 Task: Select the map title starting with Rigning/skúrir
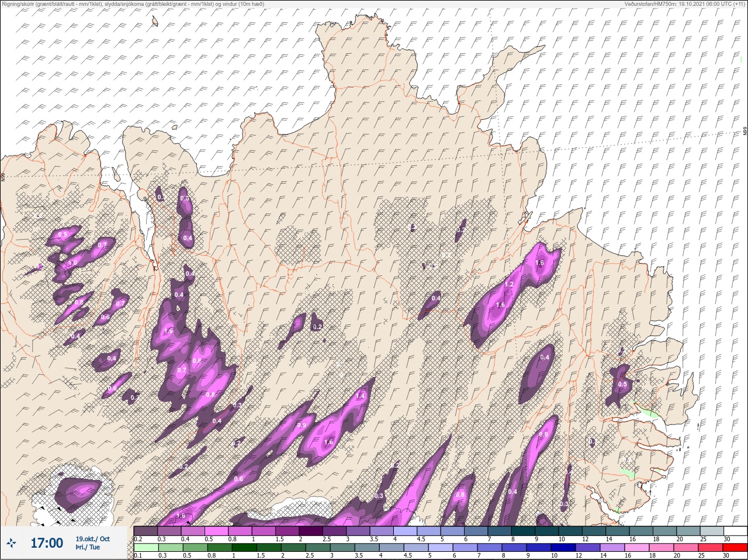click(133, 4)
